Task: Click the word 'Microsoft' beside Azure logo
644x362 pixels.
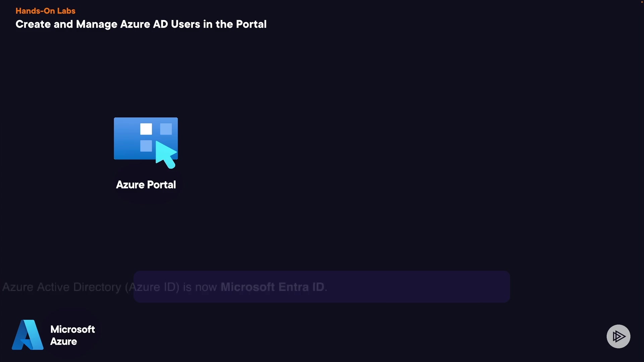Action: tap(72, 329)
